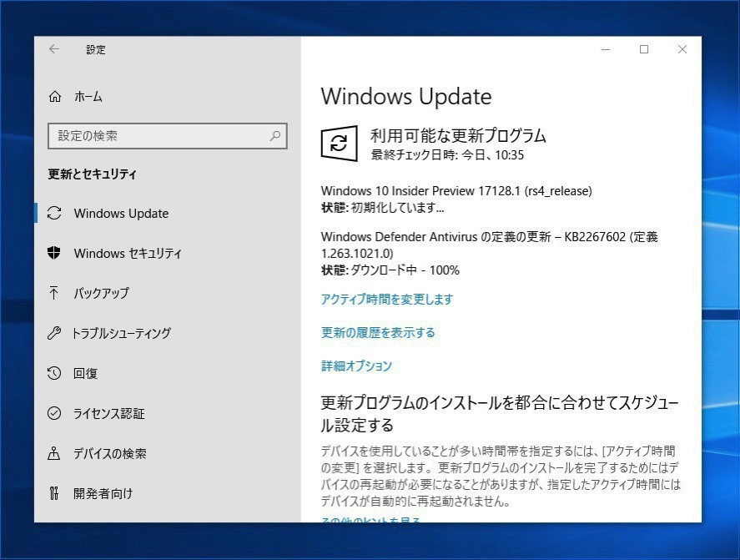This screenshot has height=560, width=740.
Task: Click the sync icon beside Windows Update
Action: pos(54,214)
